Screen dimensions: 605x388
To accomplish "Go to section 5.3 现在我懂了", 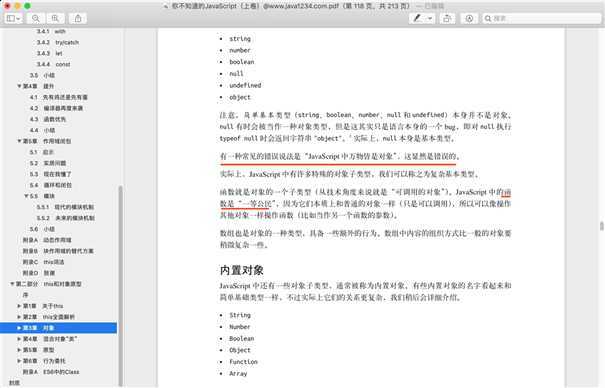I will click(x=51, y=174).
